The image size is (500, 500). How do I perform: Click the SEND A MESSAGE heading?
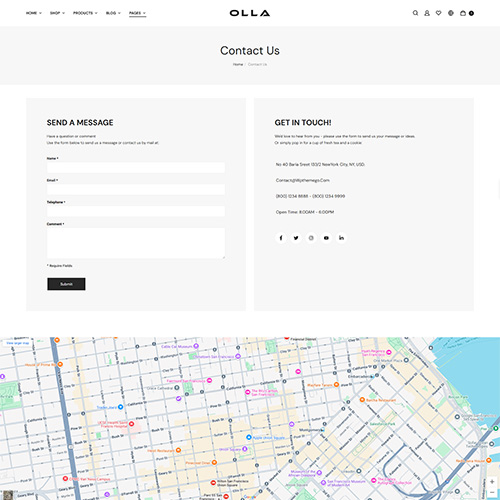[80, 123]
